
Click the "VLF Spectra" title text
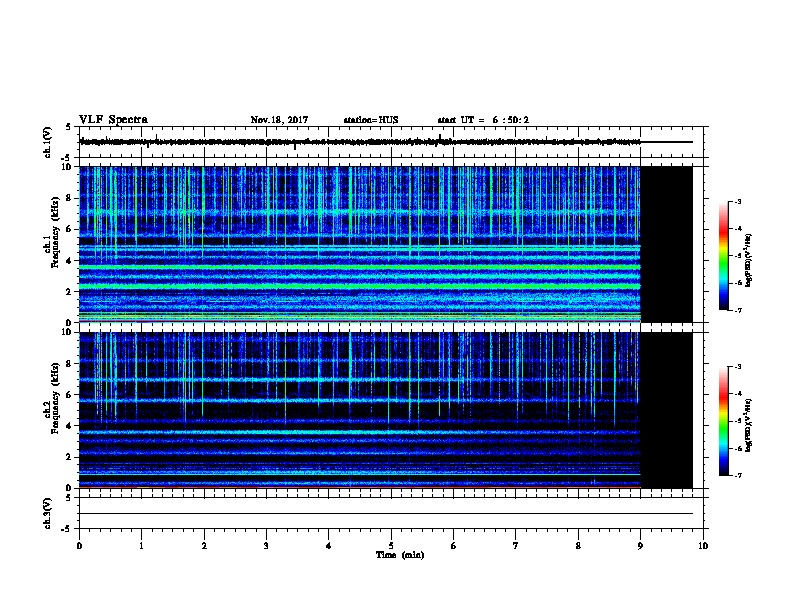point(113,120)
